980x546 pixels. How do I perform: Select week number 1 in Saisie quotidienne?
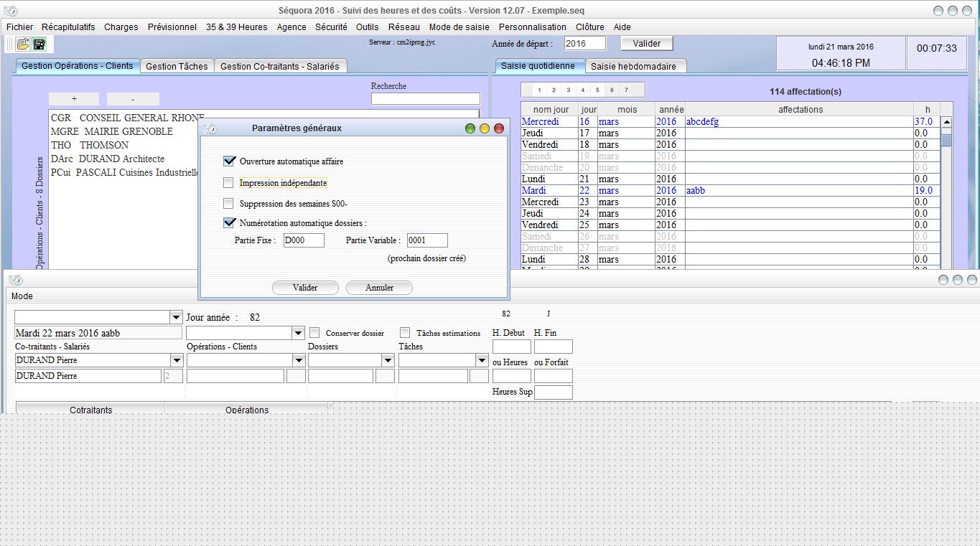(538, 90)
